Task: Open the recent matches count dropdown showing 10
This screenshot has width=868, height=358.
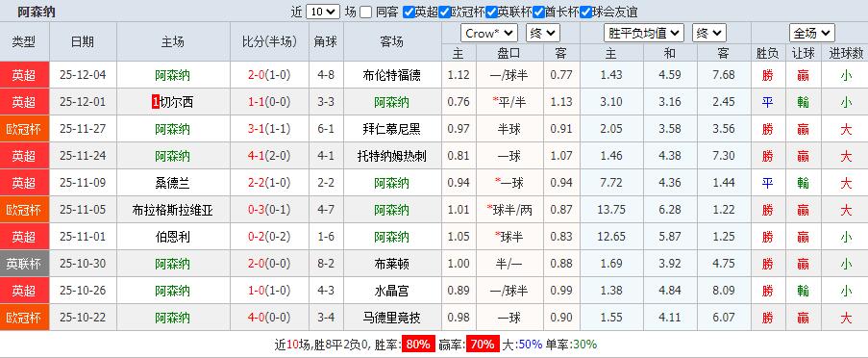Action: pos(323,12)
